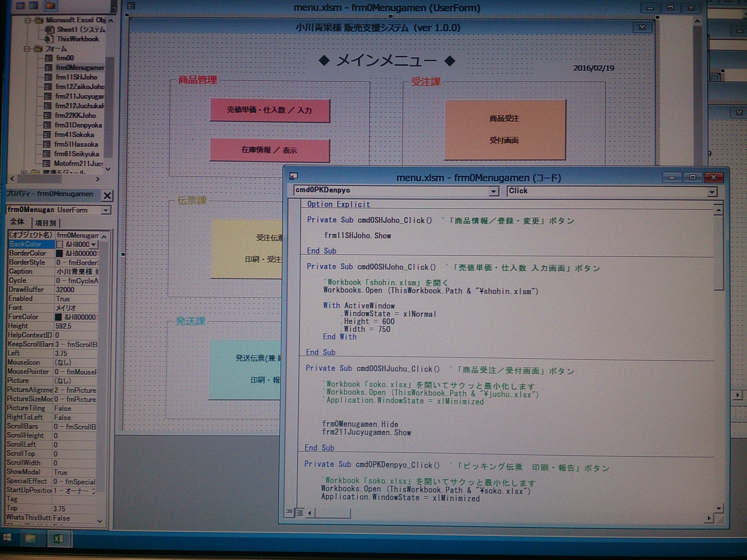Click the yellow 受注伝票 button on the form
Screen dimensions: 747x560
pos(246,249)
